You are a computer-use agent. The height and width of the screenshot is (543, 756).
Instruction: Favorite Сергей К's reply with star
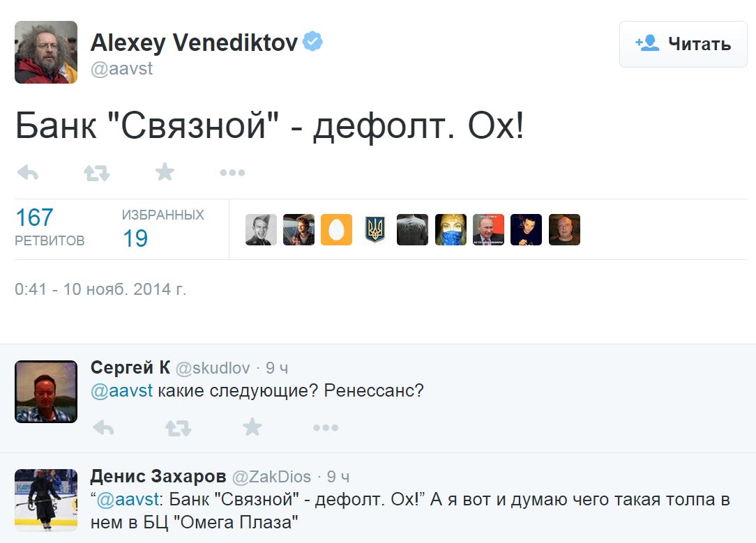[252, 427]
